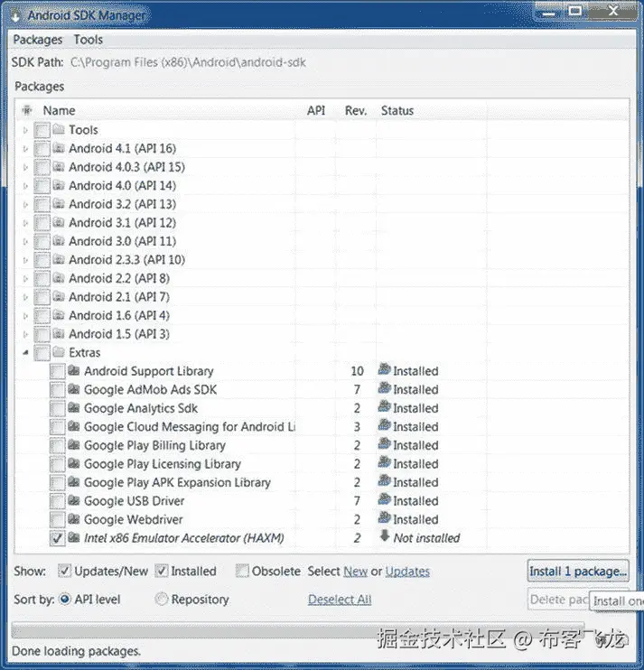Click the Installed status icon for Android Support Library
The height and width of the screenshot is (670, 644).
(385, 369)
